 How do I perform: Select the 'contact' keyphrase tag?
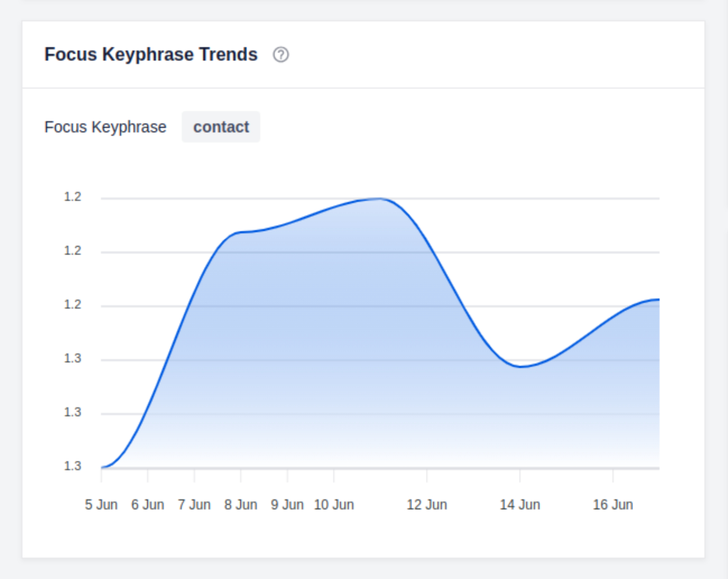coord(221,127)
